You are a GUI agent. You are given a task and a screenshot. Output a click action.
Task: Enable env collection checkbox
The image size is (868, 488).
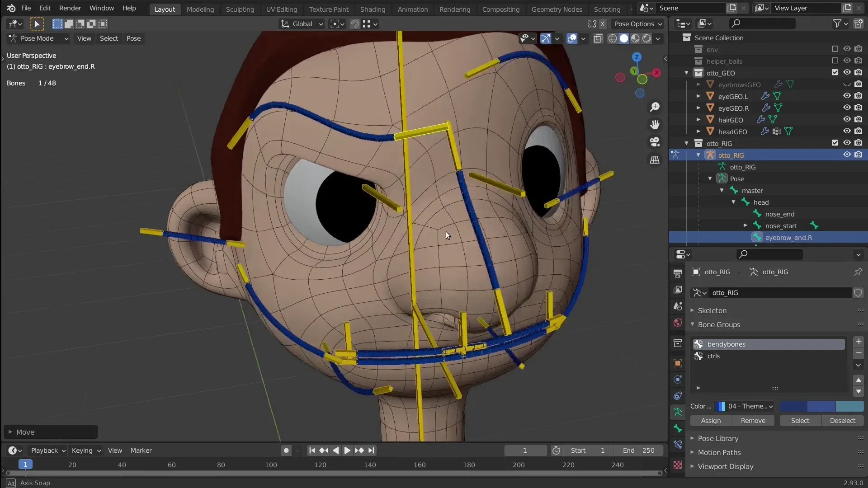835,49
